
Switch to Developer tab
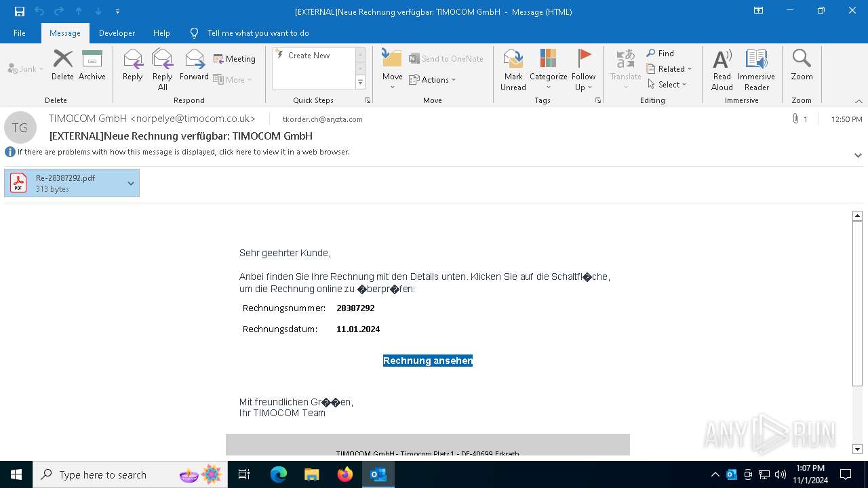pyautogui.click(x=117, y=33)
